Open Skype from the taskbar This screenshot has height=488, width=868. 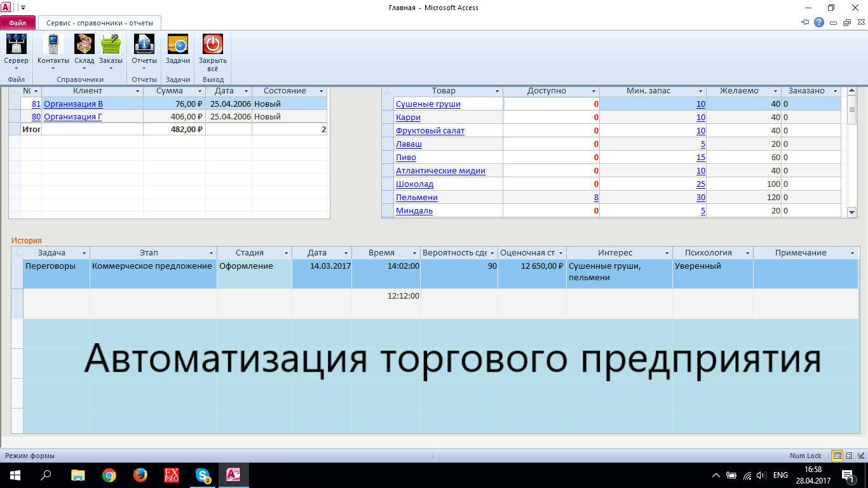203,475
